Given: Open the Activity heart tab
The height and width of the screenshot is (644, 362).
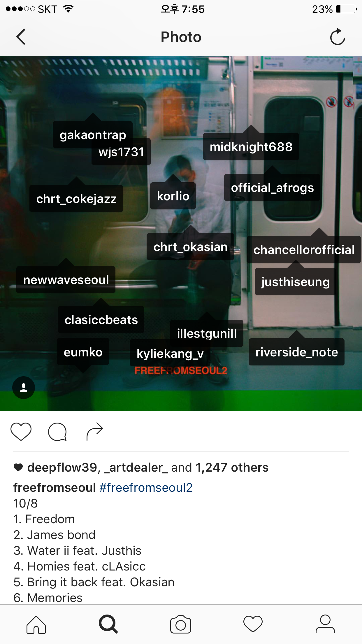Looking at the screenshot, I should [253, 624].
